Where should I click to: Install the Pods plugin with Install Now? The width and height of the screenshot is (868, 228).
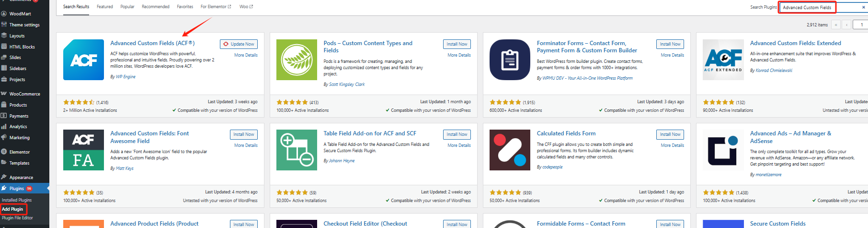457,44
